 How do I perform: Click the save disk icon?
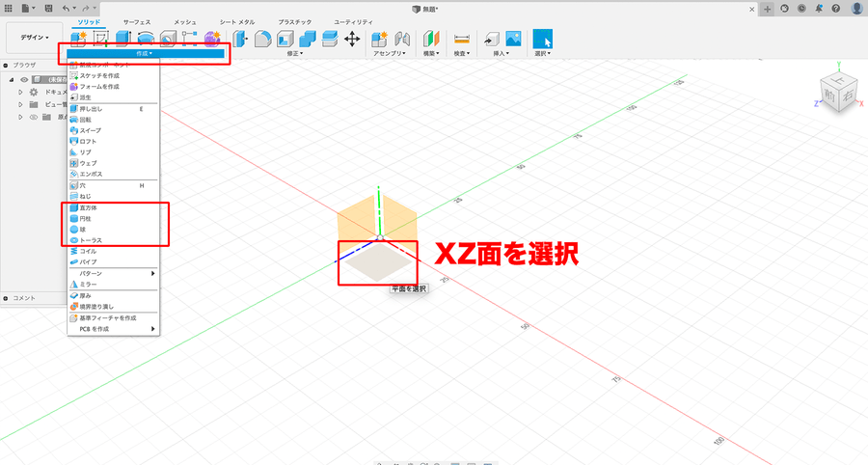49,9
